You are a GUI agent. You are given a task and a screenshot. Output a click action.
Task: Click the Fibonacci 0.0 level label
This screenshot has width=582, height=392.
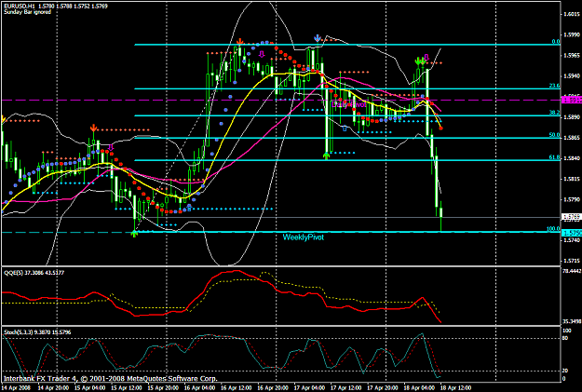(x=556, y=42)
